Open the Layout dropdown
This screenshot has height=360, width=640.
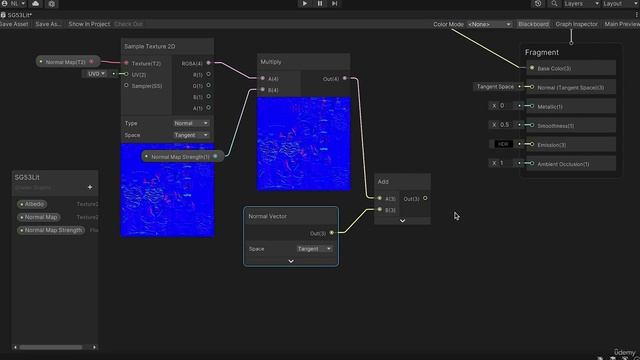point(620,4)
